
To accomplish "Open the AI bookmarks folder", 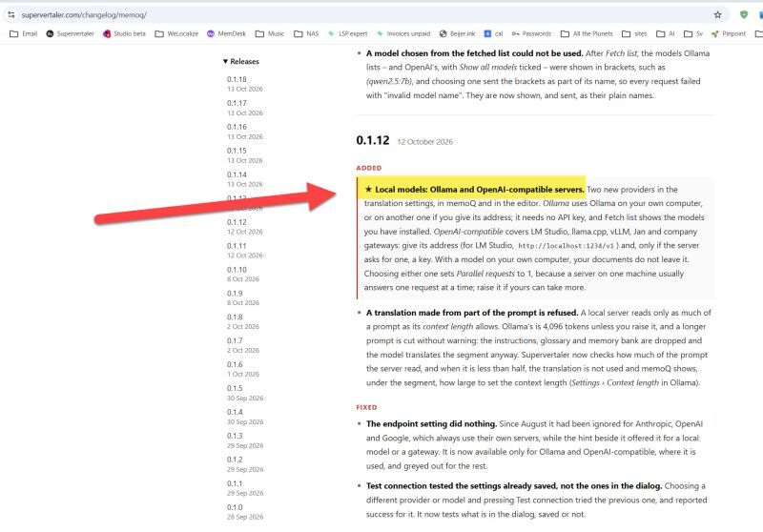I will pos(666,33).
